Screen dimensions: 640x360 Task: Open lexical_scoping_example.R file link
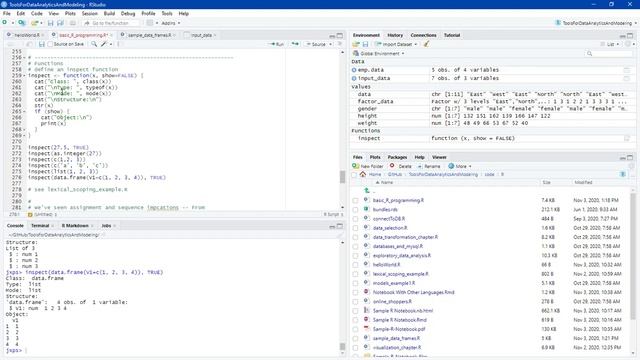400,274
